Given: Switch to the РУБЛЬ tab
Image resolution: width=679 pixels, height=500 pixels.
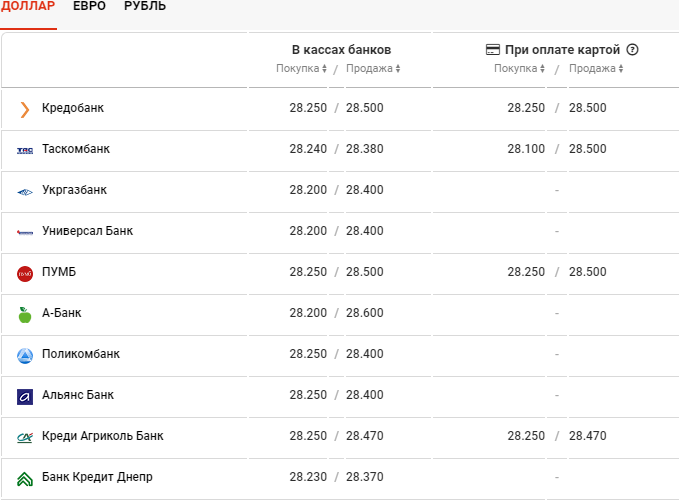Looking at the screenshot, I should click(x=145, y=6).
